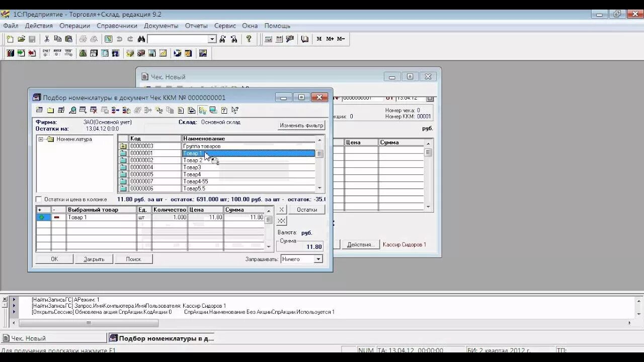644x362 pixels.
Task: Click the Закрыть button
Action: pos(94,259)
